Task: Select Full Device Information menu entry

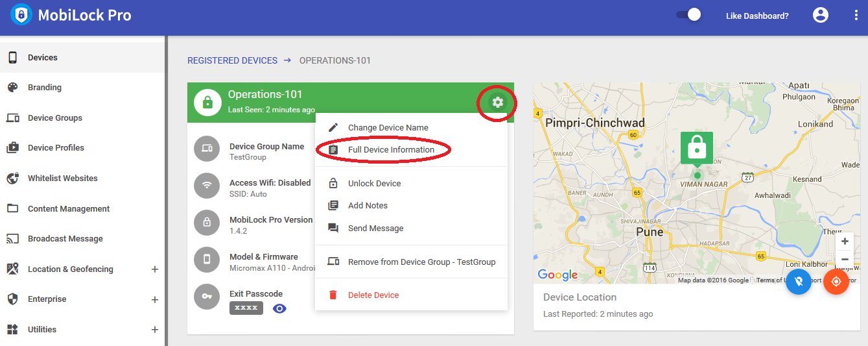Action: coord(411,149)
